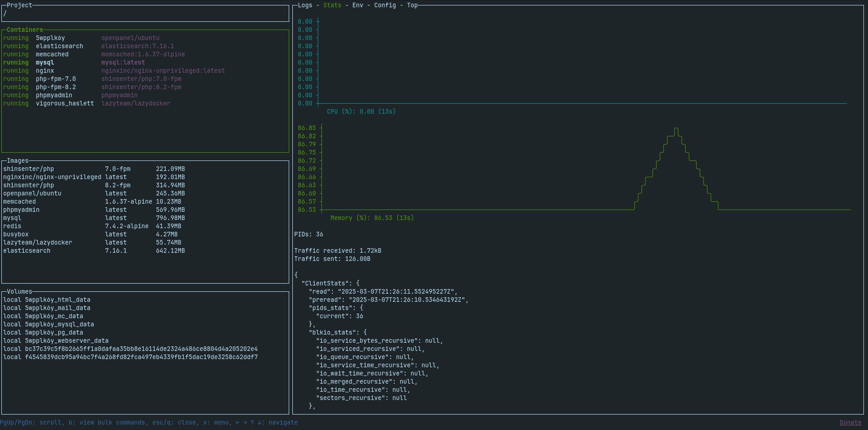Click the Traffic received value
This screenshot has height=430, width=868.
click(371, 250)
